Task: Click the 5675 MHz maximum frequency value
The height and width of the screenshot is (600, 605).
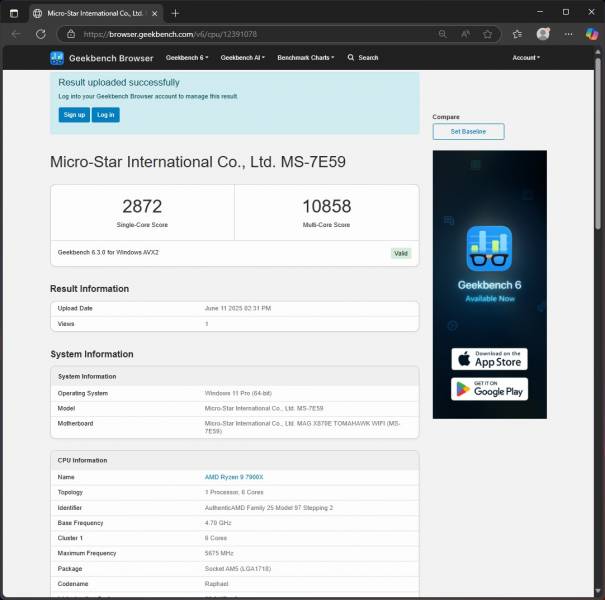Action: click(x=219, y=553)
